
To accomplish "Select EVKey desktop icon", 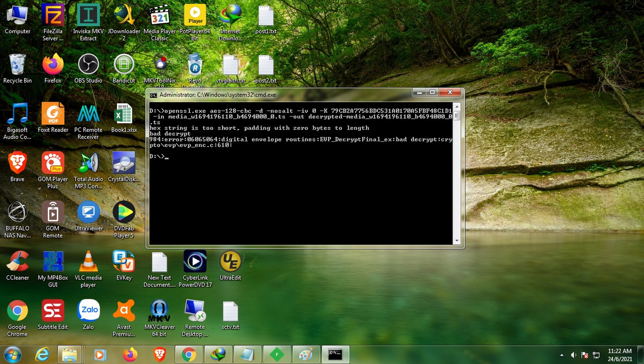I will [124, 265].
